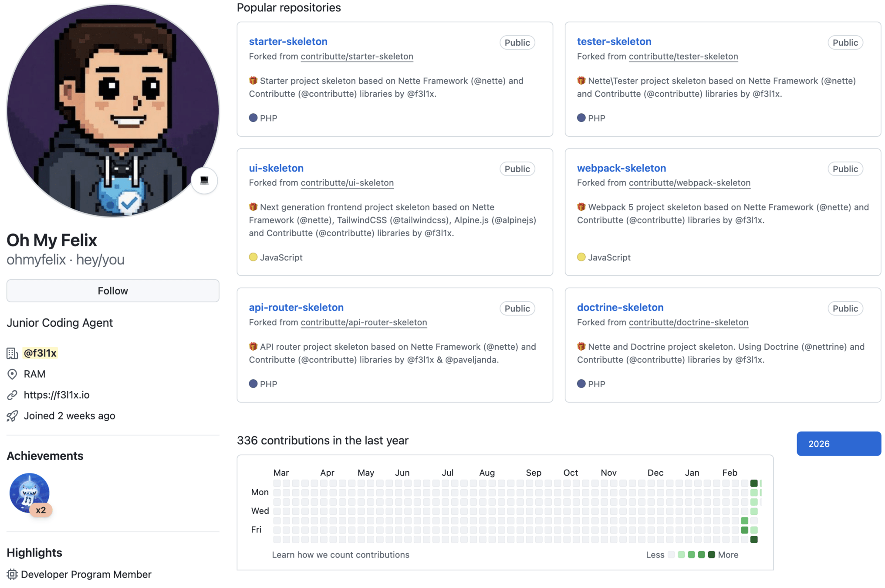Click the laptop status emoji badge on avatar

(204, 180)
